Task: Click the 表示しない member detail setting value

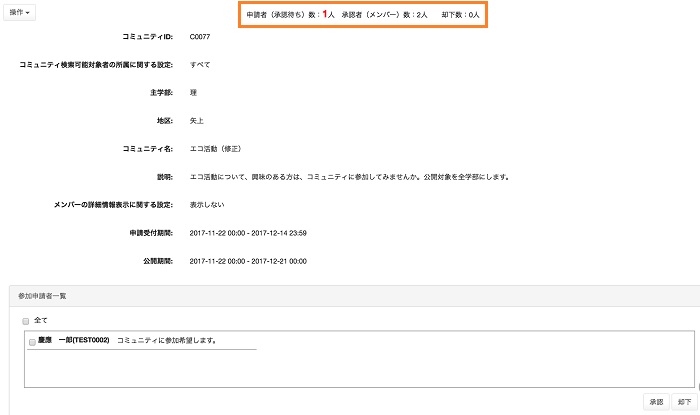Action: (x=207, y=205)
